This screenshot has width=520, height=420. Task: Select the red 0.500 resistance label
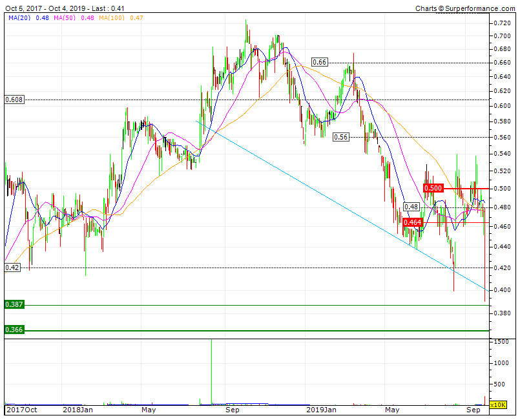[433, 188]
